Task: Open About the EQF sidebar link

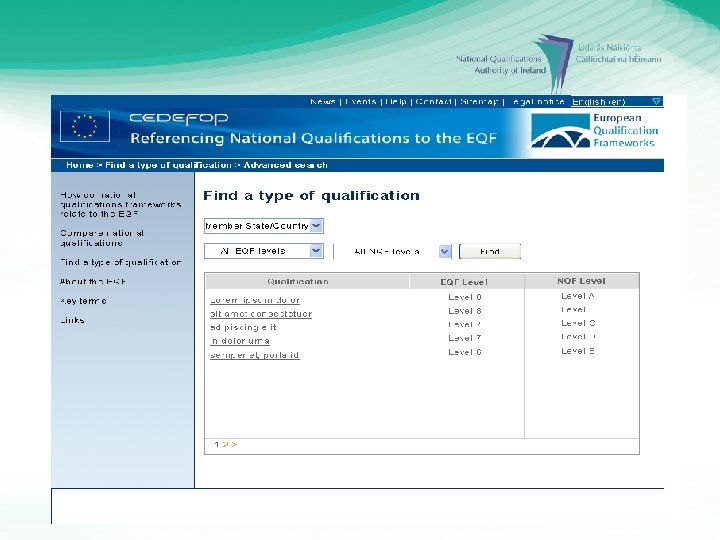Action: 93,281
